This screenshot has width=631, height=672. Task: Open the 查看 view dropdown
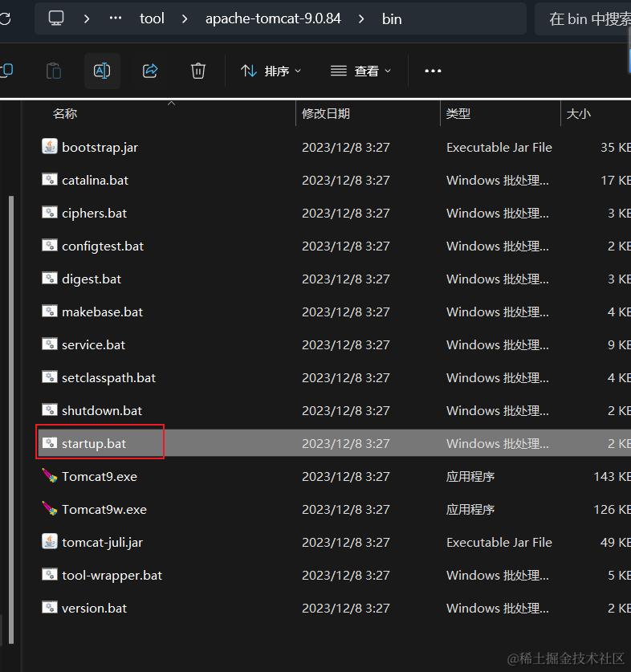[360, 71]
